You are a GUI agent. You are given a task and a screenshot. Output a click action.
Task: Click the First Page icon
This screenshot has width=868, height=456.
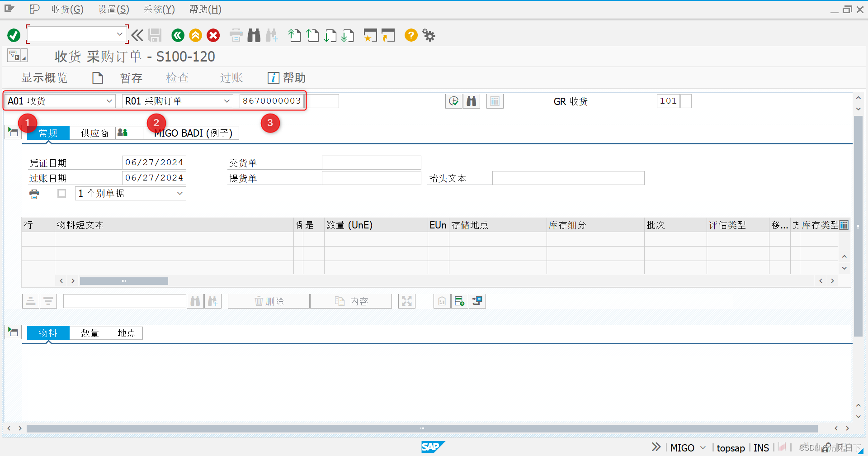coord(295,35)
